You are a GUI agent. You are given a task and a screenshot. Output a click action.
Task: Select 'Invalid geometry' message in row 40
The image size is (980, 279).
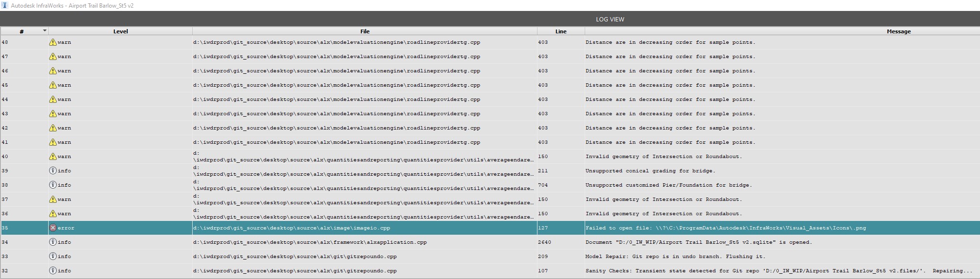click(663, 156)
